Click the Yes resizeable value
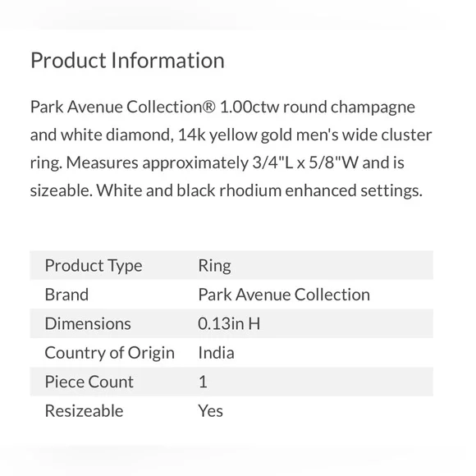The width and height of the screenshot is (476, 476). [210, 410]
